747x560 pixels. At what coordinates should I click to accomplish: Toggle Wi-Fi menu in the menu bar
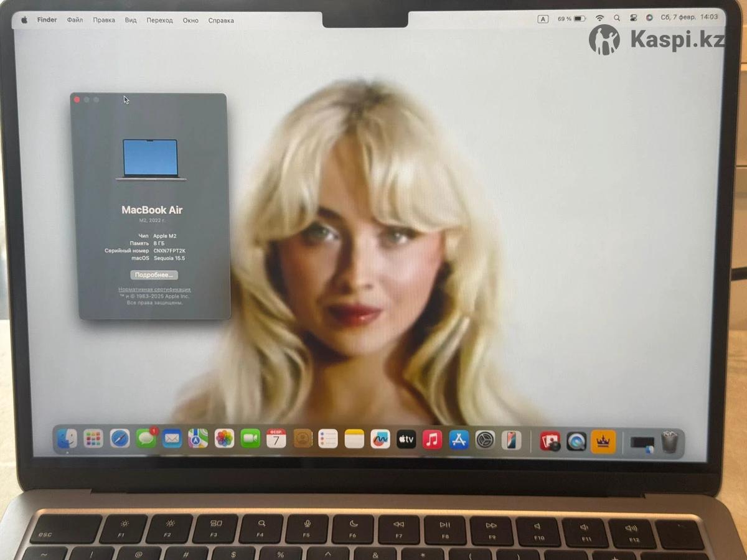(x=599, y=19)
